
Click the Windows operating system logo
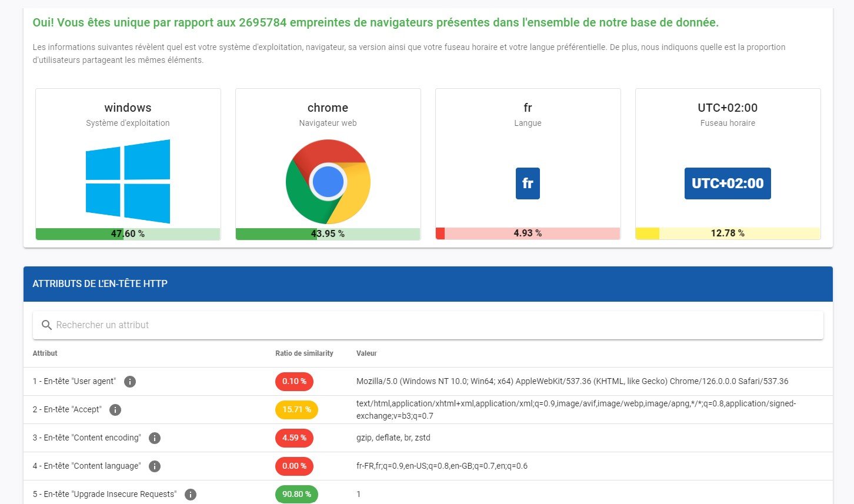pos(128,181)
